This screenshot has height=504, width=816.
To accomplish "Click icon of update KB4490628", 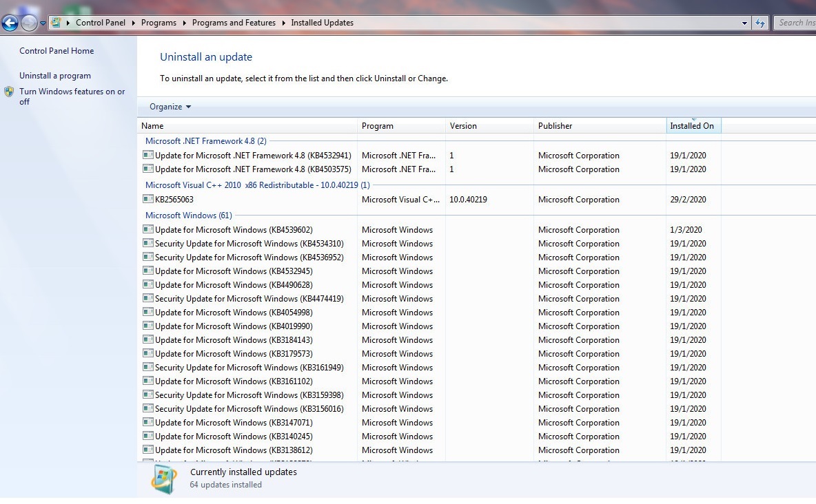I will click(147, 284).
